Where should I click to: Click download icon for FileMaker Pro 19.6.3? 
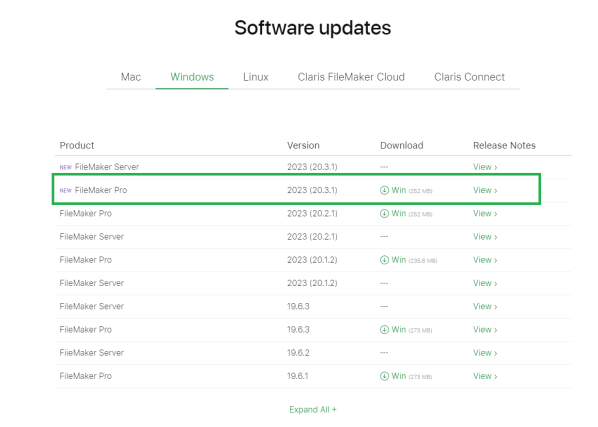point(384,330)
